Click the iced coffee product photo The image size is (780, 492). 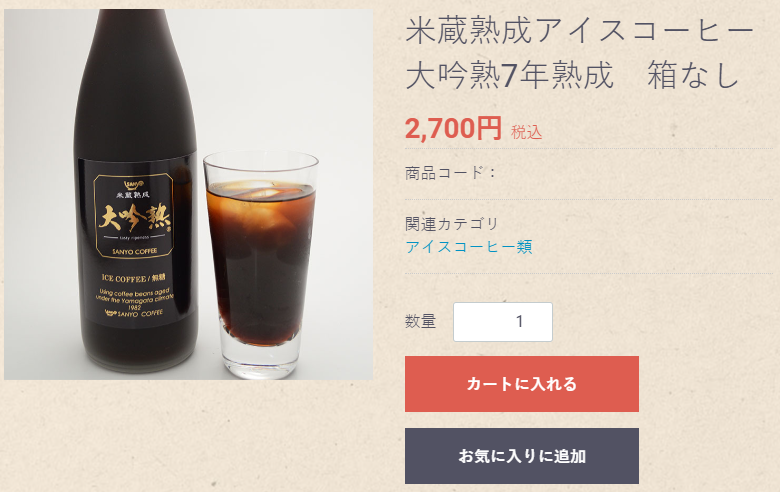189,194
